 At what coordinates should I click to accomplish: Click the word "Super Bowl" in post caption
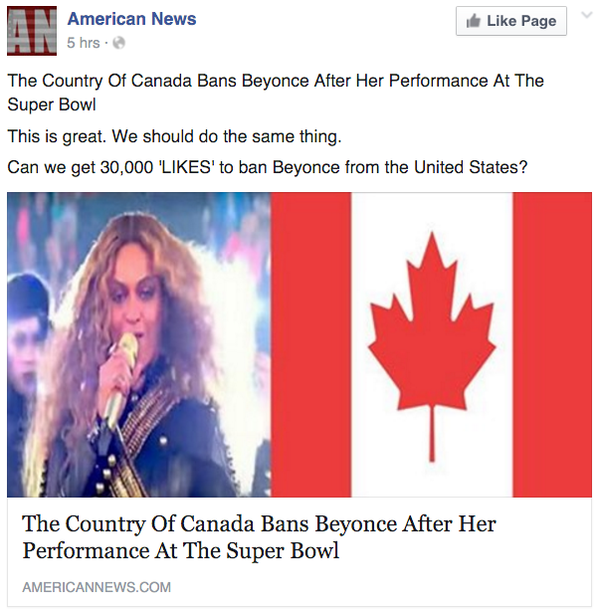(x=51, y=105)
